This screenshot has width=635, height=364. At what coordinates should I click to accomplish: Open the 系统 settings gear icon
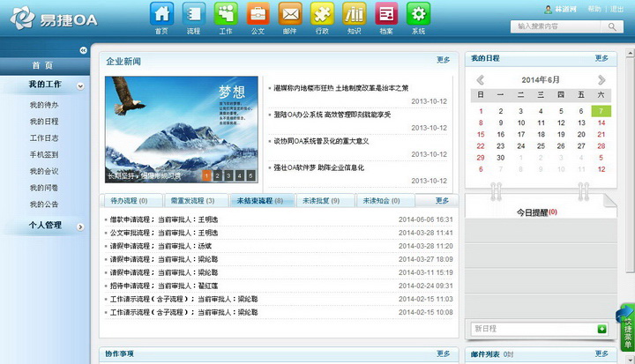tap(418, 14)
